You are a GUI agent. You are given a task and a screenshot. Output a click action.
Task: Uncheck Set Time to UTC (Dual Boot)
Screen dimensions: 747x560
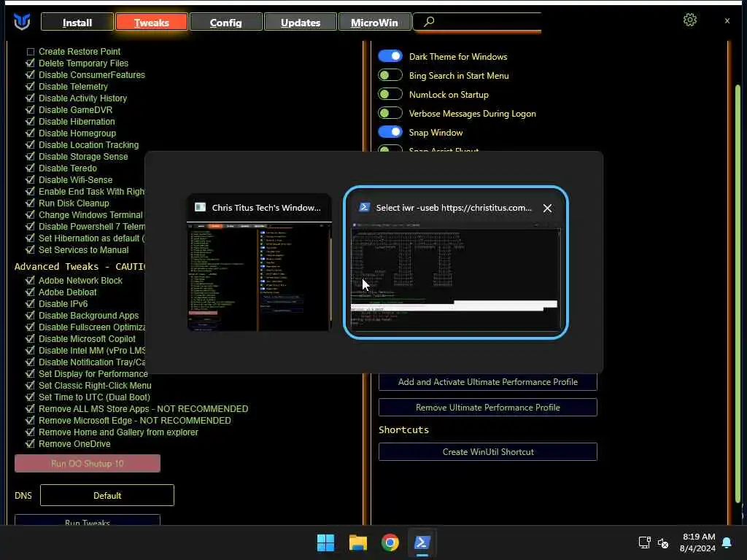tap(31, 397)
